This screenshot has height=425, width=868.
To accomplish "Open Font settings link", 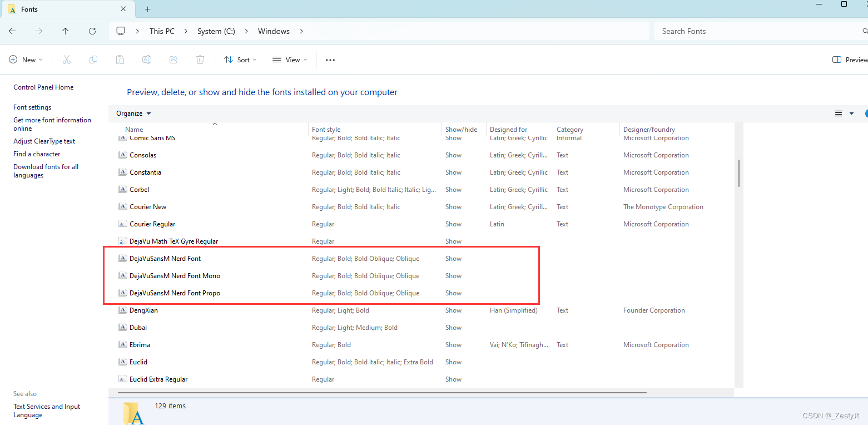I will [x=32, y=107].
